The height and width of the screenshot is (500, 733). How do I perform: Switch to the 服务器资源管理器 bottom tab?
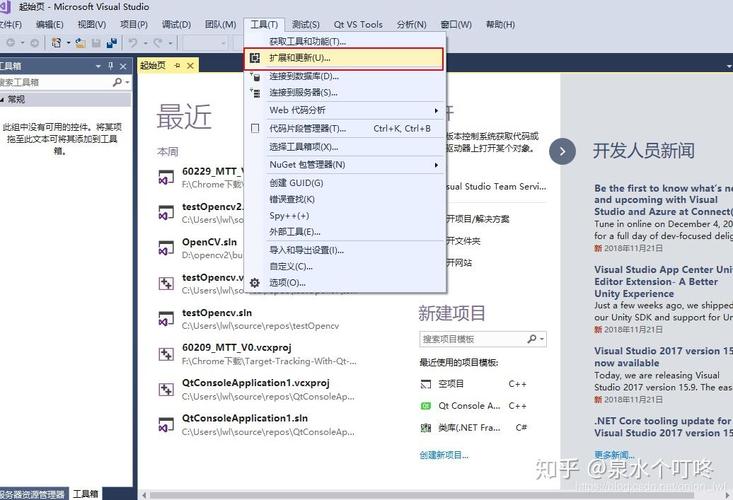(32, 494)
